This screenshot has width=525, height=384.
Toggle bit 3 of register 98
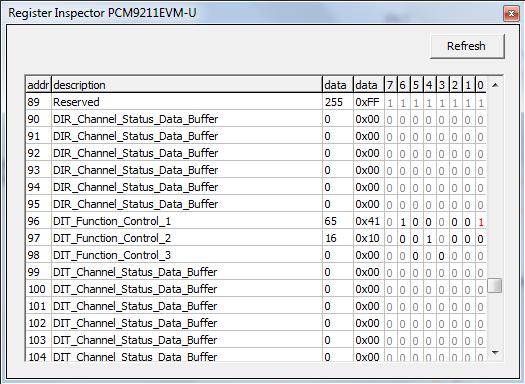[x=442, y=256]
